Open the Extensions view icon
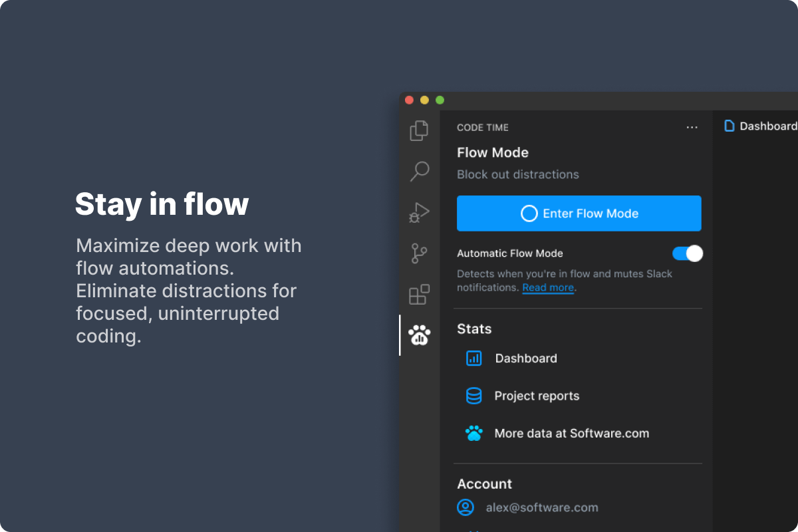Viewport: 798px width, 532px height. [x=419, y=295]
